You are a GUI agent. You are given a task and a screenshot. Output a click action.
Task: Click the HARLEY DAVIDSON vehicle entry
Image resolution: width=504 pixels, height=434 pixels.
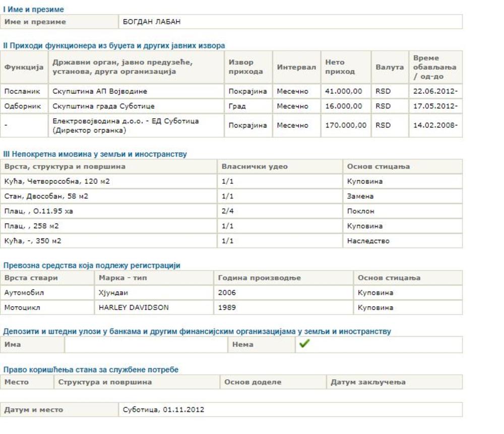[134, 307]
